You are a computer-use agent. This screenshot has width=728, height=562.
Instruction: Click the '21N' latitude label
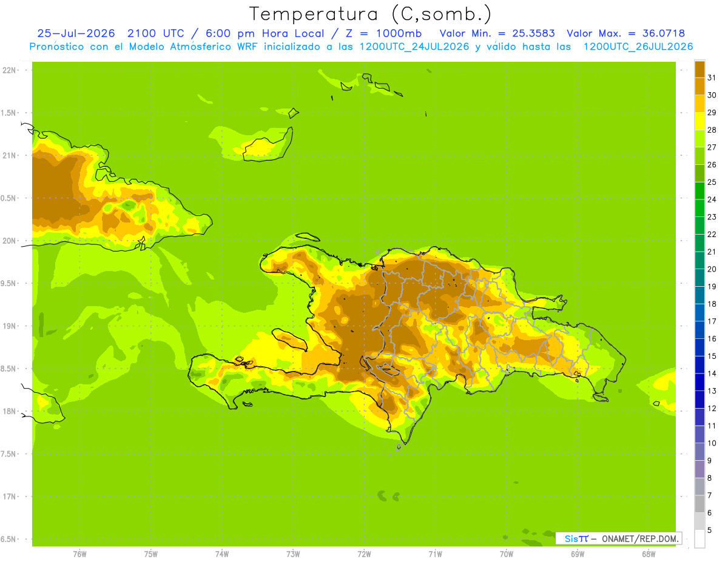coord(10,155)
